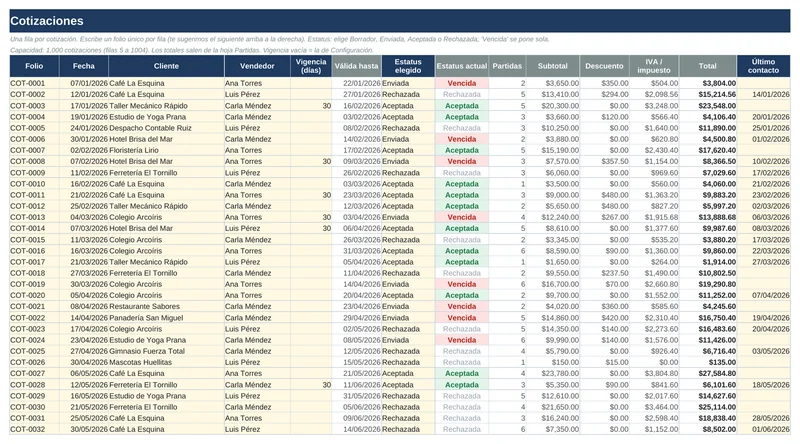Select Estatus elegido cell of COT-0032
This screenshot has width=800, height=444.
click(408, 429)
